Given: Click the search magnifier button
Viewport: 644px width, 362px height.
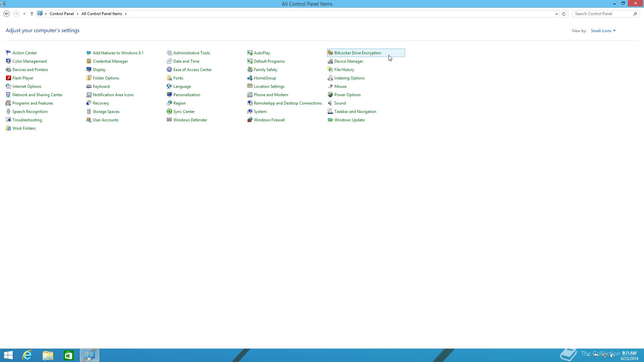Looking at the screenshot, I should point(635,14).
